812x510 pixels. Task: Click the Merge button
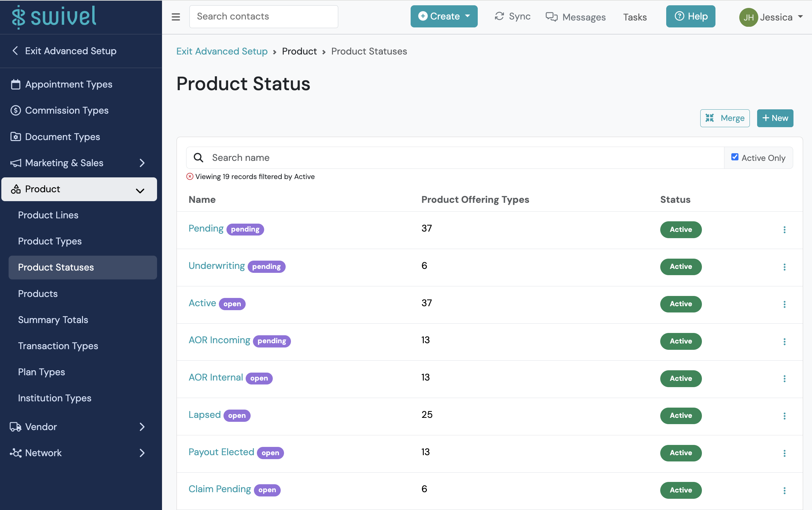[x=725, y=118]
